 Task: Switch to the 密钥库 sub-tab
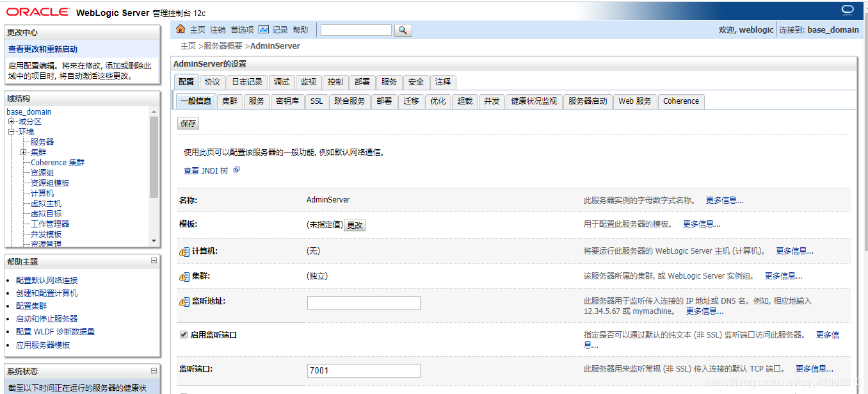tap(287, 101)
